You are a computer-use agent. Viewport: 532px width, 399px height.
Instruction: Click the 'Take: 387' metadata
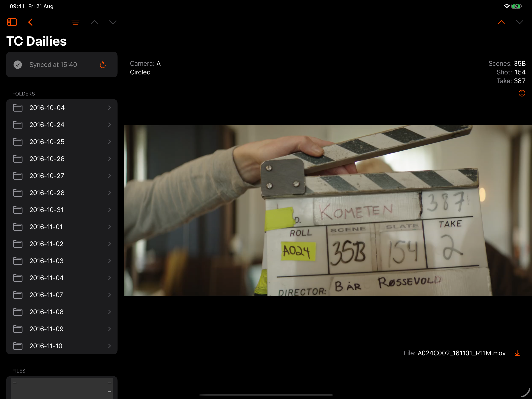tap(511, 81)
